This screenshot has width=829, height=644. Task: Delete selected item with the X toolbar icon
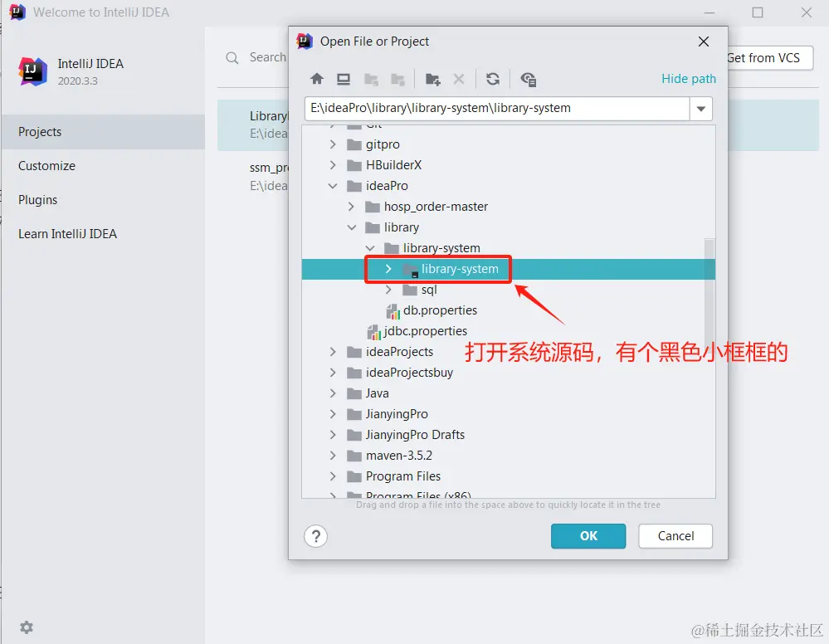pos(459,80)
